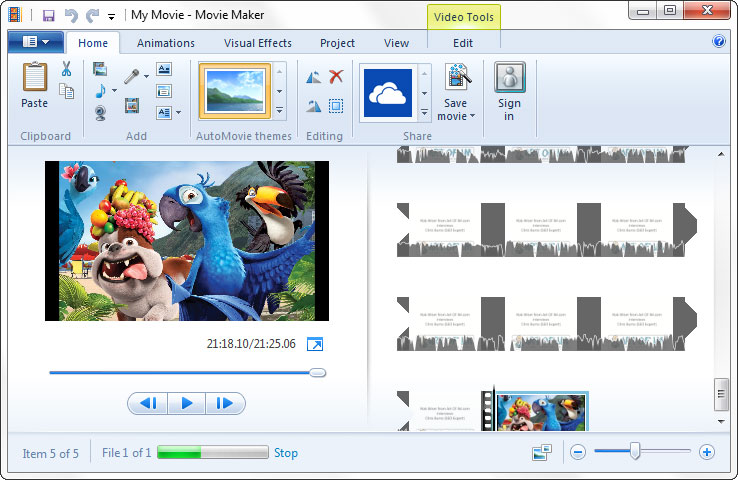
Task: Go to previous frame button
Action: tap(148, 403)
